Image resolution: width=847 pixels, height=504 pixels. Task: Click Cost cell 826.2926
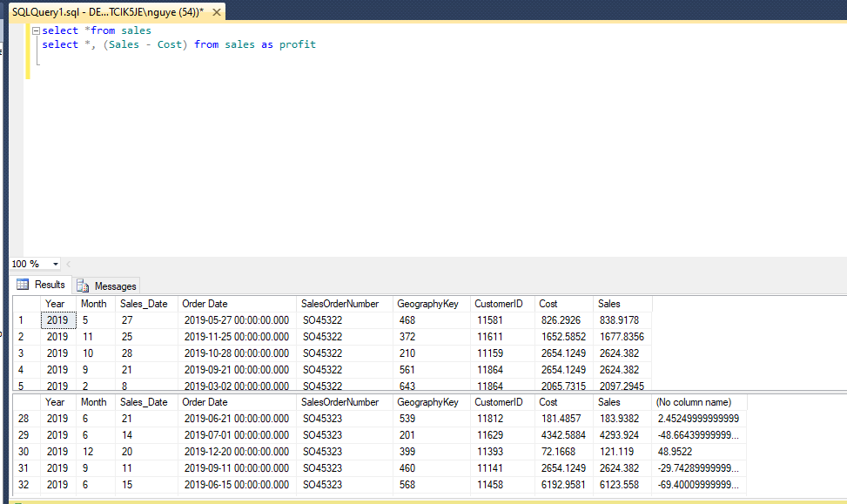(x=564, y=320)
